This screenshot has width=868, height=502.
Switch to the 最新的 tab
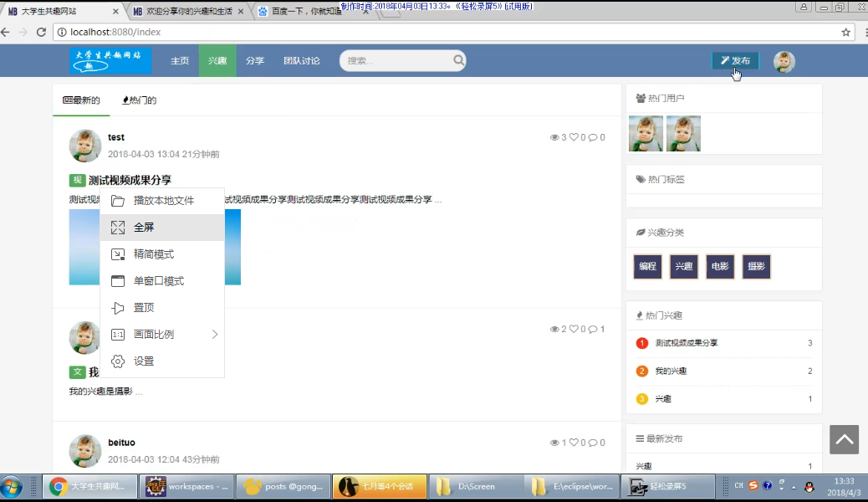click(x=81, y=100)
